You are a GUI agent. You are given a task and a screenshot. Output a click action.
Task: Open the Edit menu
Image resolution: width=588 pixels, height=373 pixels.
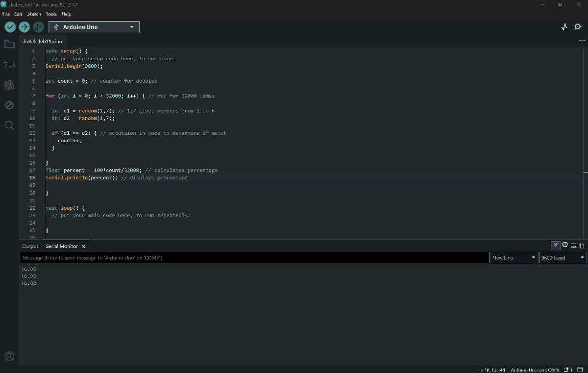tap(18, 14)
